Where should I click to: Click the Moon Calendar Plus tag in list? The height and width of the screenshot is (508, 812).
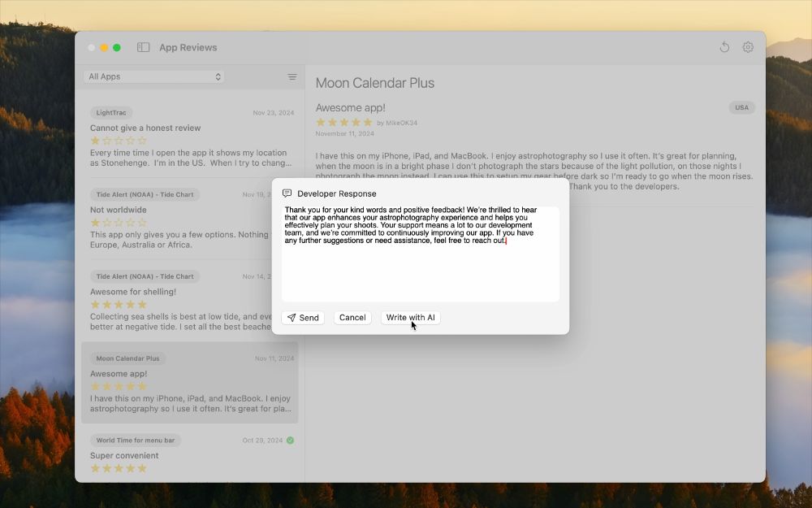coord(128,358)
